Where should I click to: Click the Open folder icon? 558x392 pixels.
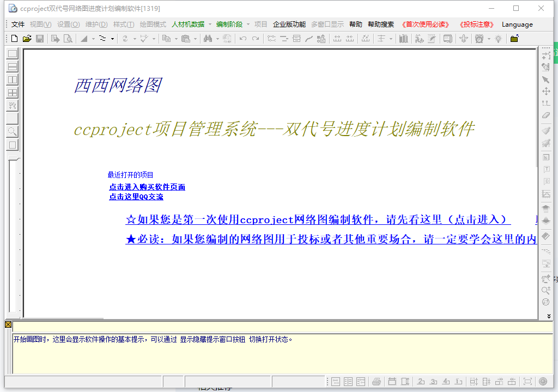27,39
